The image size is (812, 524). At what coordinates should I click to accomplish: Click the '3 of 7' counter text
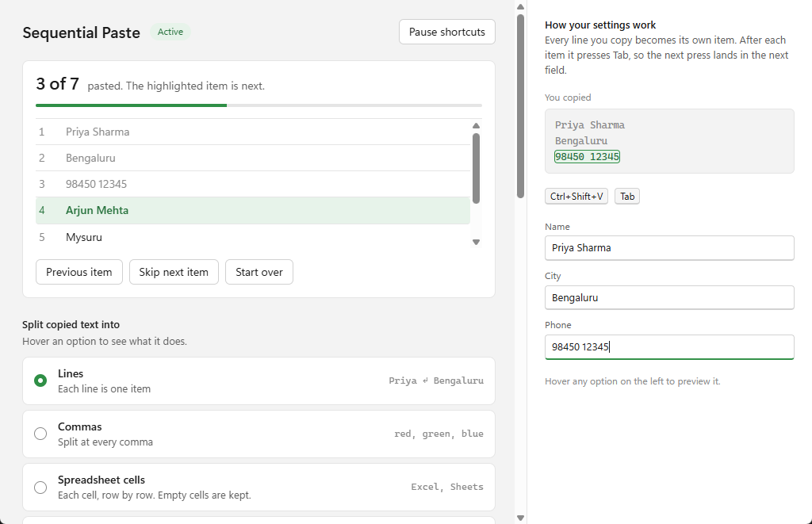pyautogui.click(x=57, y=84)
